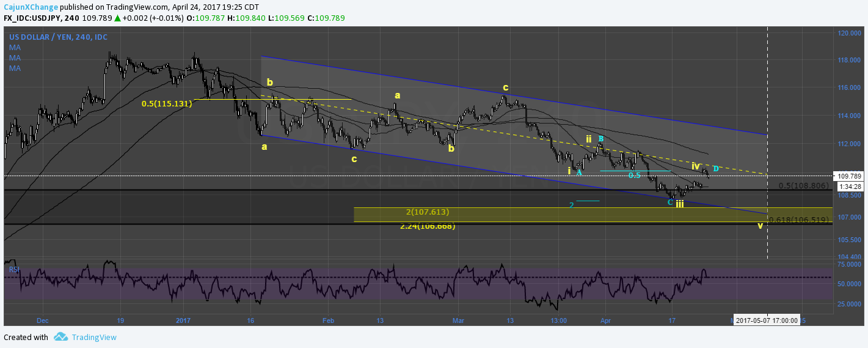868x348 pixels.
Task: Click the TradingView logo text at the bottom
Action: click(x=94, y=337)
